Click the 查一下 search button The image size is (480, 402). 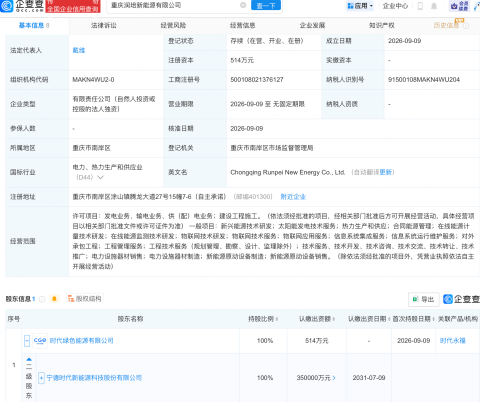(x=266, y=5)
